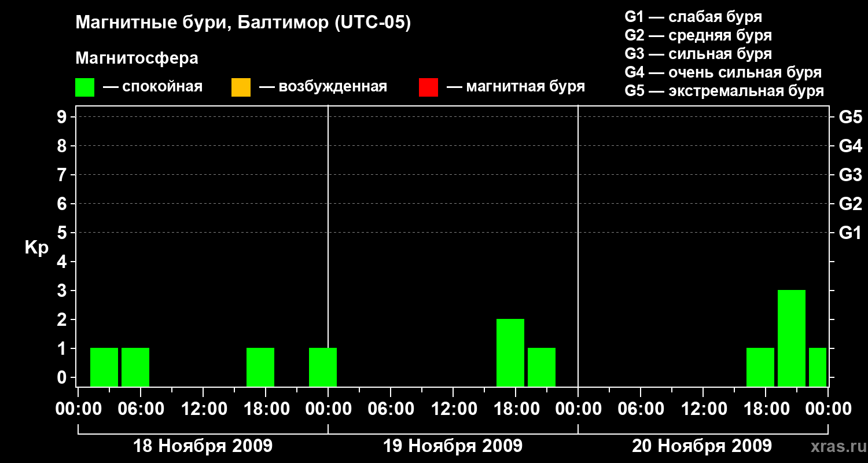This screenshot has height=463, width=868.
Task: Click the Kp 1 bar near 18:00 on 20 Ноября
Action: tap(760, 367)
